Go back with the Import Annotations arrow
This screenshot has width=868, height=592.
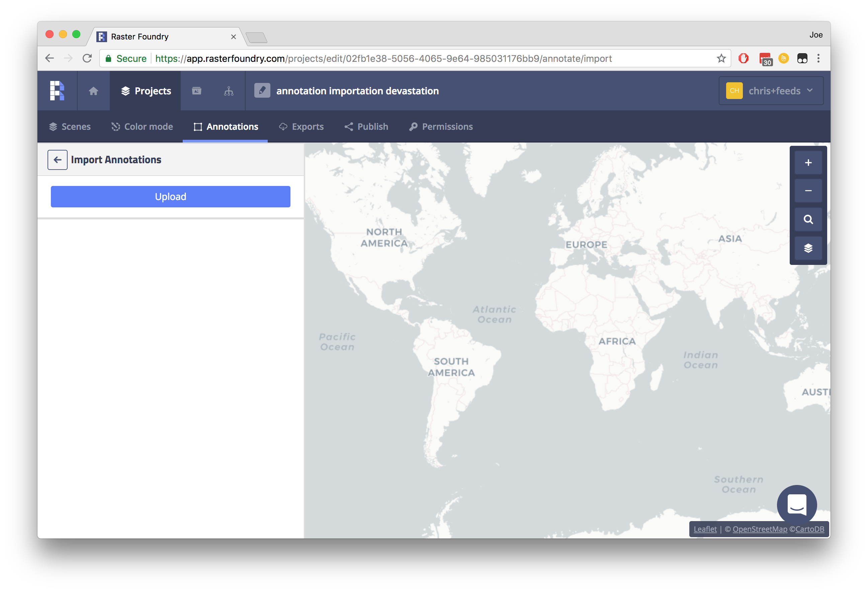pos(58,160)
